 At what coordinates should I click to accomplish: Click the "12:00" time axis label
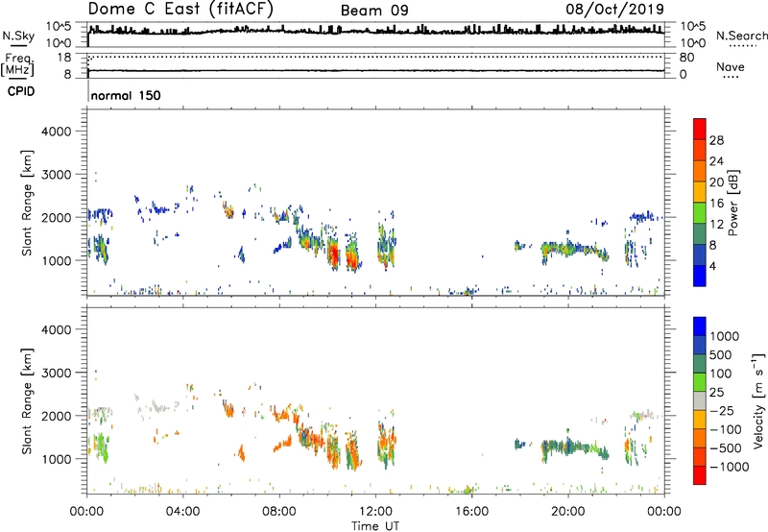pos(375,512)
